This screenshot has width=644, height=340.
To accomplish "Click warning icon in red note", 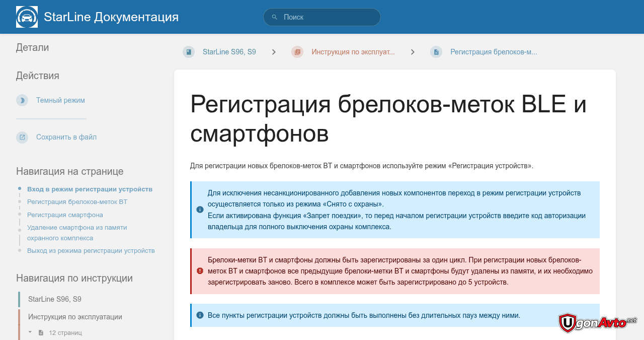I will [x=200, y=271].
